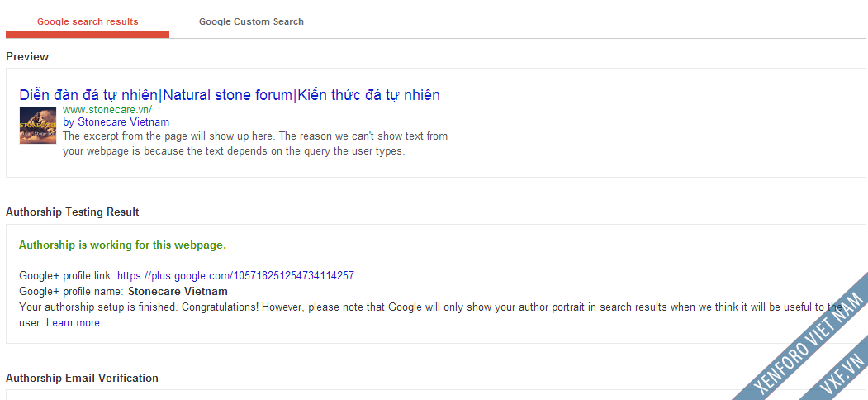Click the Authorship Testing Result heading
The image size is (868, 400).
click(x=72, y=212)
